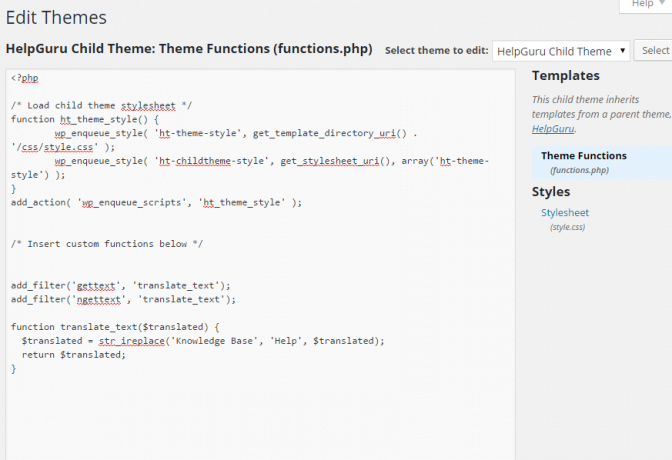
Task: Click inside the functions.php code editor
Action: [260, 264]
